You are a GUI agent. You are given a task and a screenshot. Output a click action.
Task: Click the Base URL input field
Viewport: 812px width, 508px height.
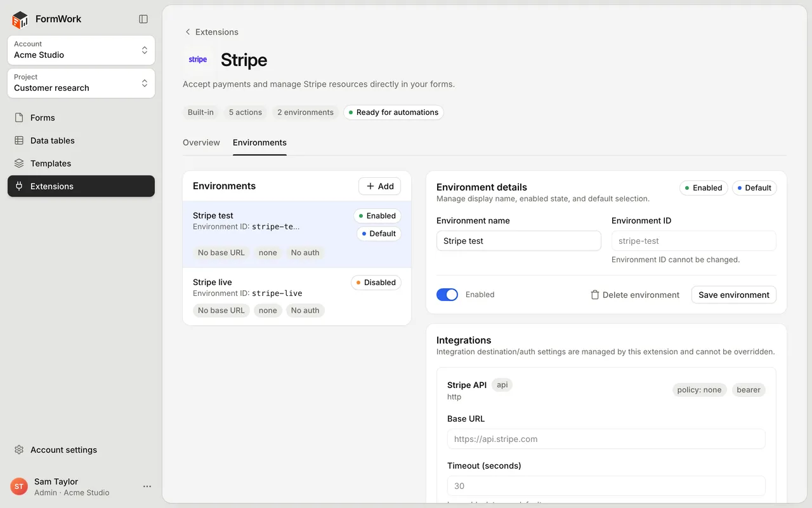[x=606, y=439]
